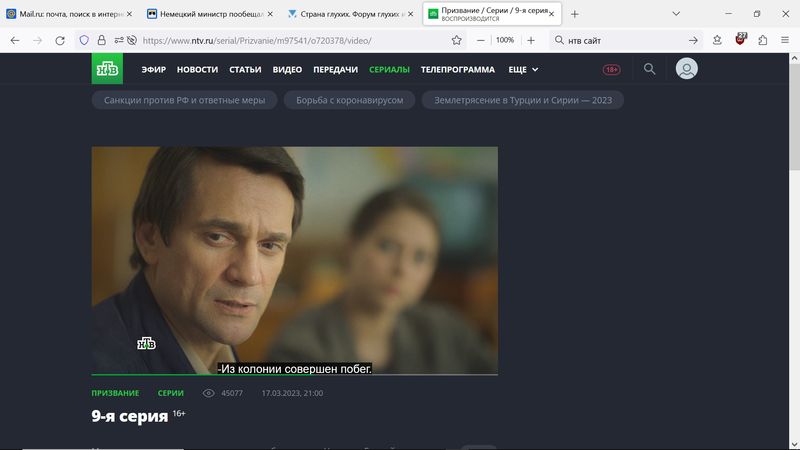This screenshot has width=800, height=450.
Task: Zoom in with the plus button
Action: click(531, 40)
